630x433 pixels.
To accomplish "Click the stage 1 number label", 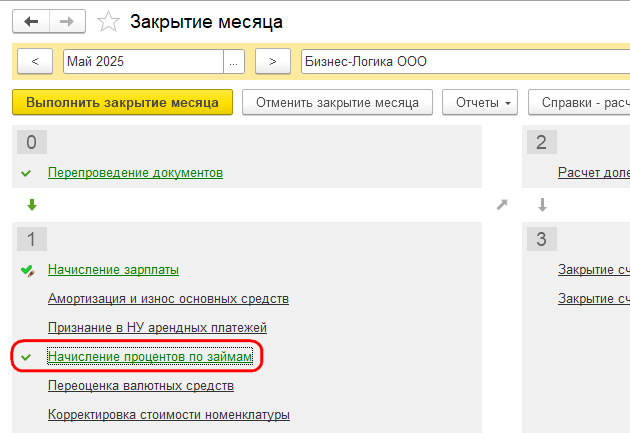I will [32, 239].
